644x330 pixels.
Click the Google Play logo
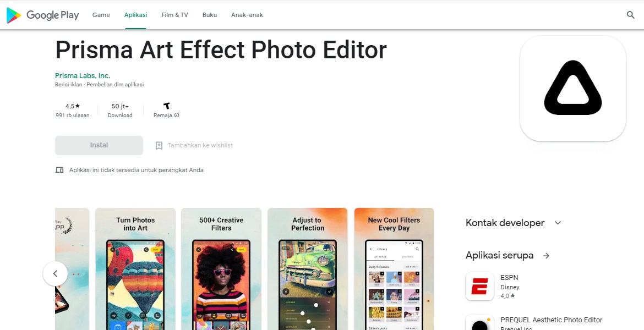pyautogui.click(x=42, y=15)
